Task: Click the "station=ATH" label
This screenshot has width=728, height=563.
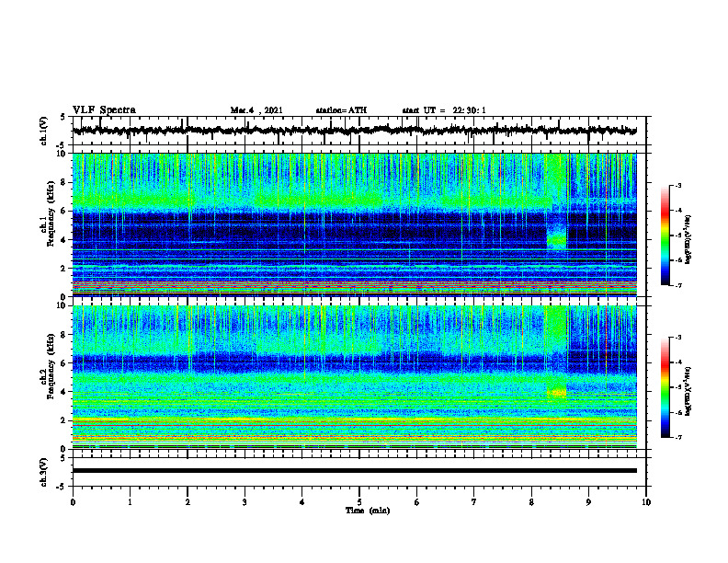Action: pos(341,110)
